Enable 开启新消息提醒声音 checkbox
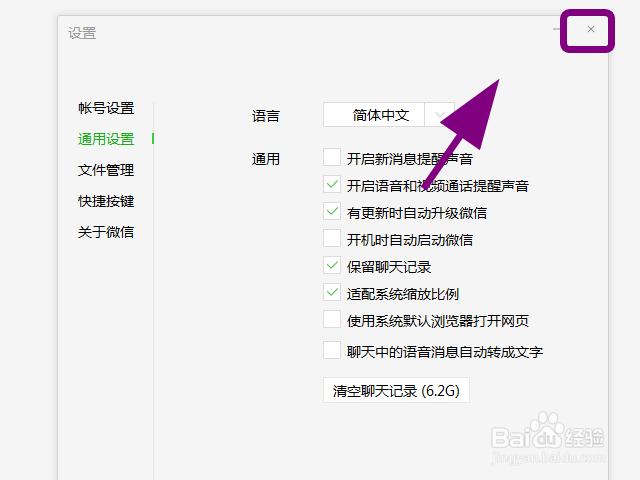 tap(332, 157)
